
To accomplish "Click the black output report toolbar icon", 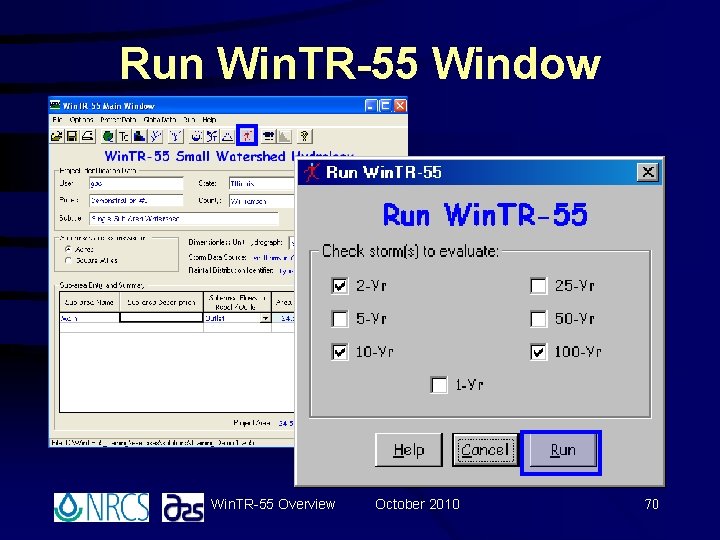I will [x=269, y=136].
